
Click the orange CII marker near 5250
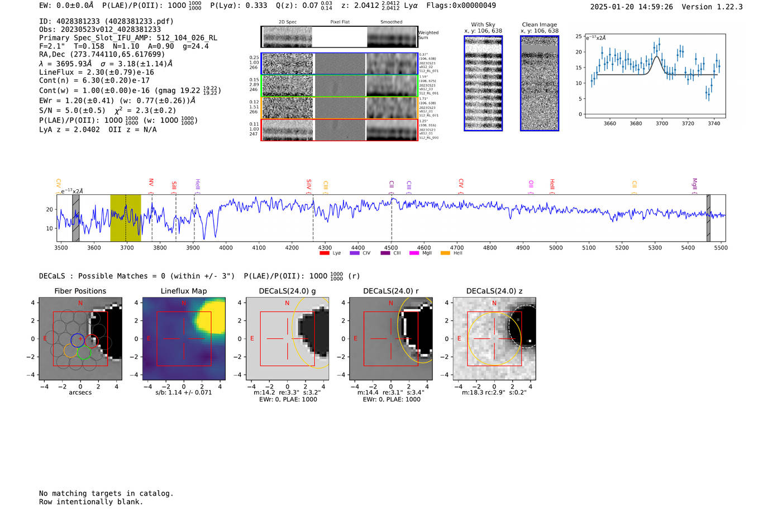[x=635, y=185]
